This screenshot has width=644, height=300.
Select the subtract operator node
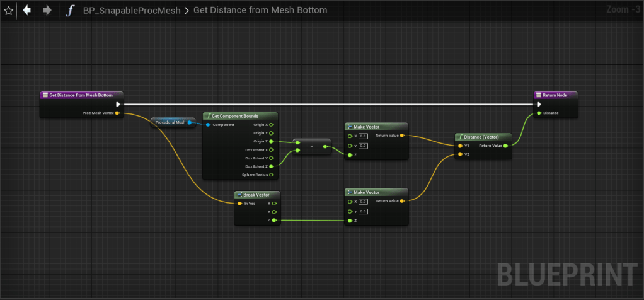click(311, 147)
